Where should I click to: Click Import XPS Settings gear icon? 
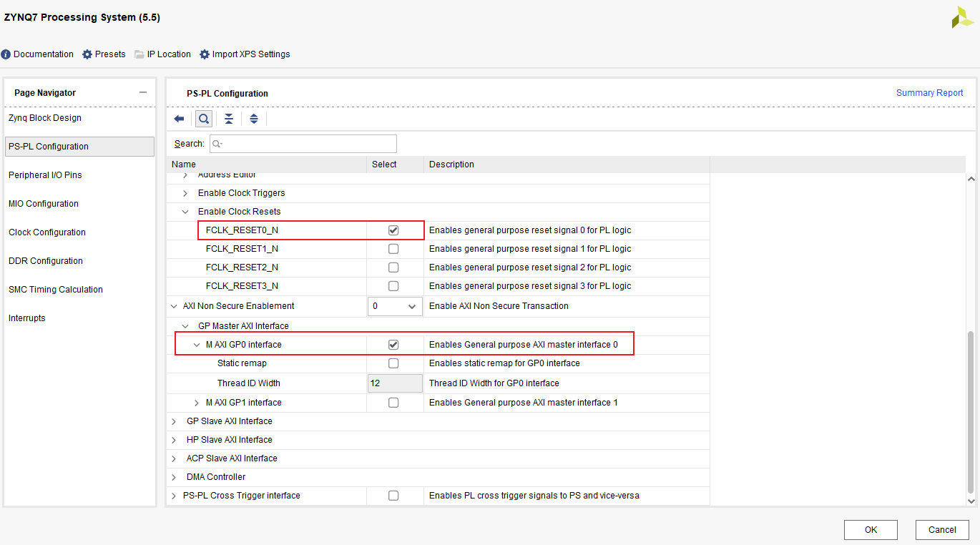coord(205,54)
